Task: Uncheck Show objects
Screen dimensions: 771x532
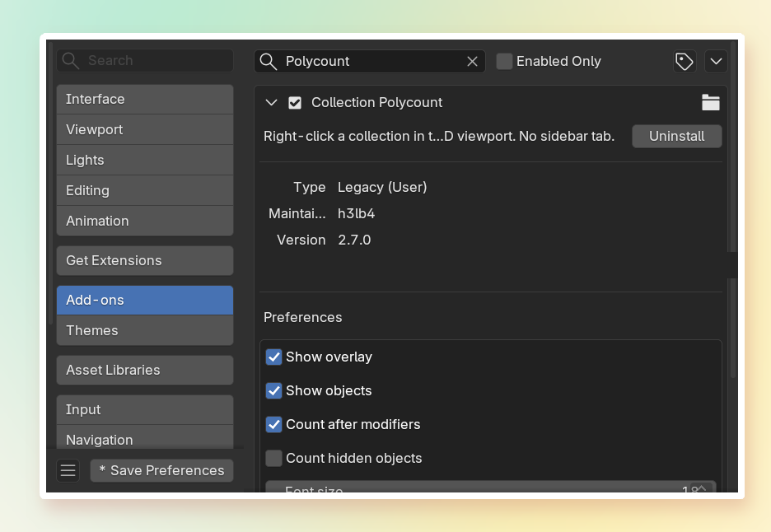Action: coord(273,391)
